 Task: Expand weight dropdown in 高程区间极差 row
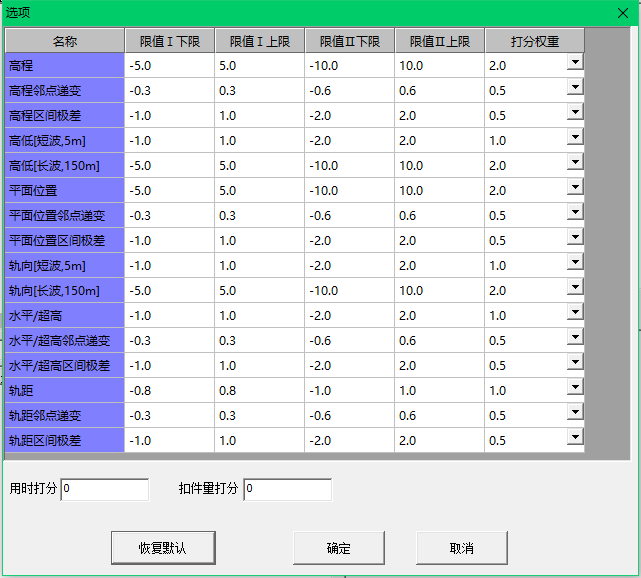575,112
